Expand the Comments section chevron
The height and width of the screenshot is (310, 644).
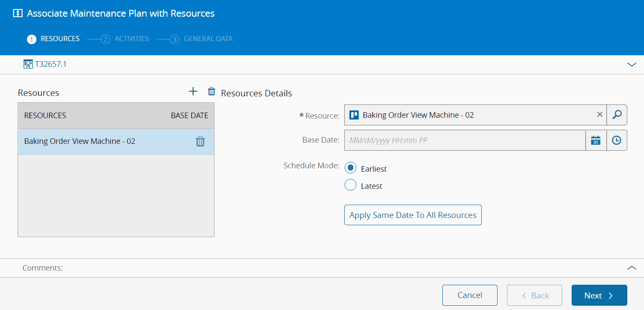click(632, 268)
